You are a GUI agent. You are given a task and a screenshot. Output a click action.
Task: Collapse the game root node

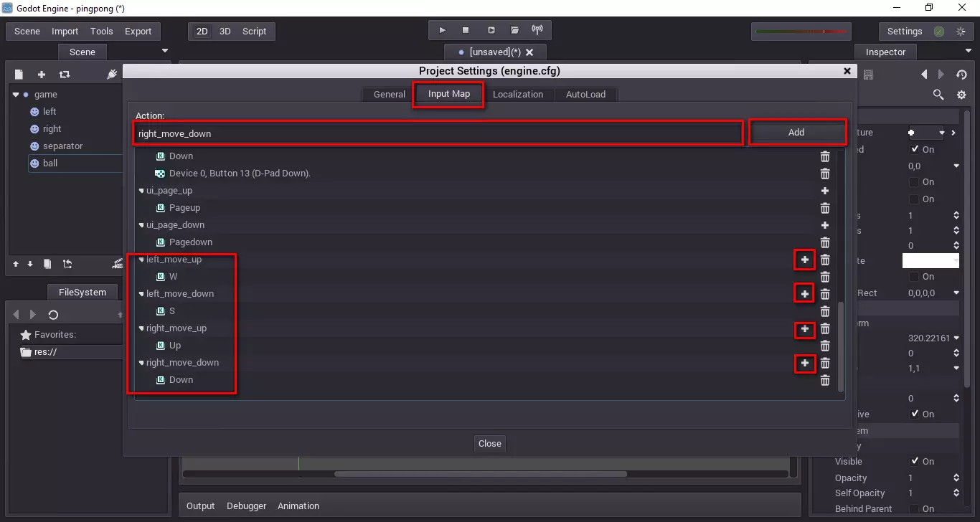16,95
